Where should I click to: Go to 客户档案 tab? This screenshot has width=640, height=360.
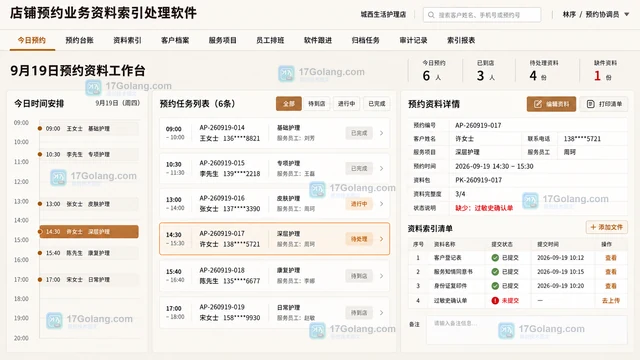[x=175, y=40]
